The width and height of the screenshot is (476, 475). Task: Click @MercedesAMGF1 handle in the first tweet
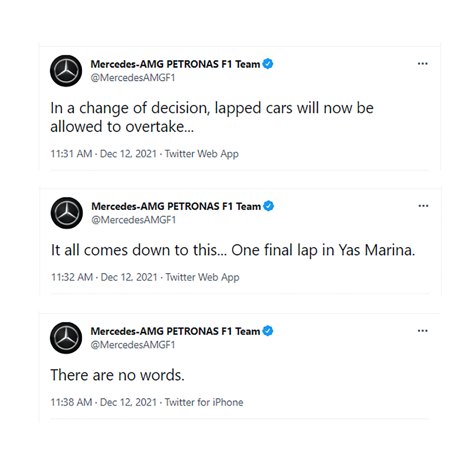coord(133,78)
